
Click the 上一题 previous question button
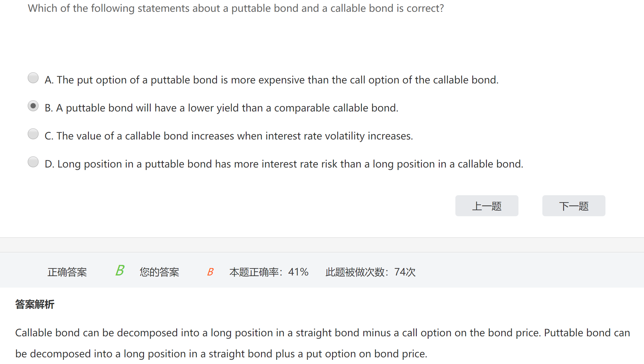pyautogui.click(x=487, y=206)
